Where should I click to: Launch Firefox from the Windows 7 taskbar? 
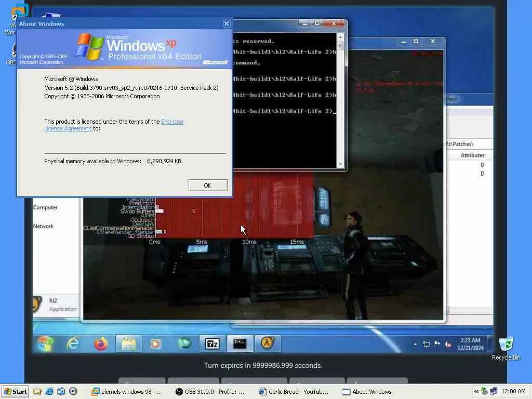(101, 344)
